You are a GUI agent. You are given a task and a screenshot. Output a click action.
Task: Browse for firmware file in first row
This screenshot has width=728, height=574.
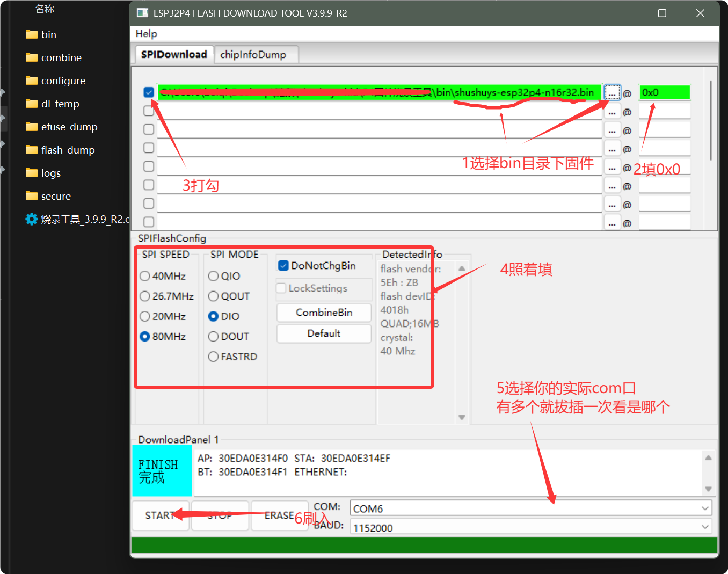[x=612, y=92]
